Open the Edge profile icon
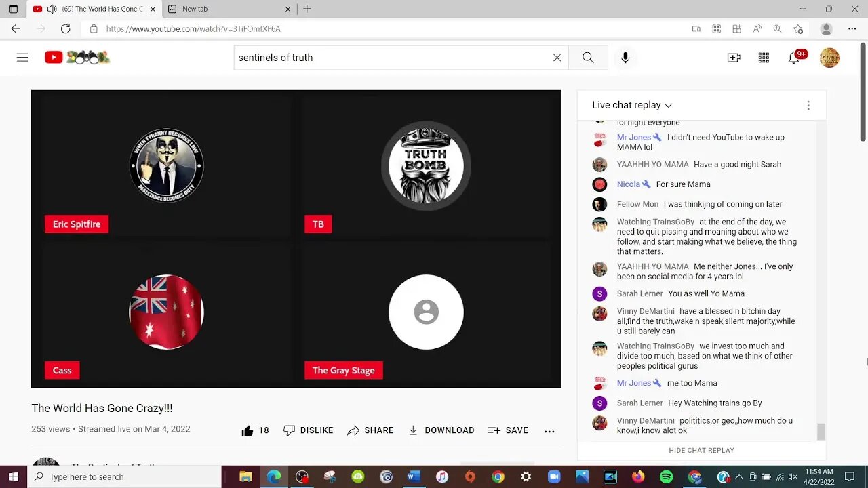Viewport: 868px width, 488px height. tap(826, 28)
